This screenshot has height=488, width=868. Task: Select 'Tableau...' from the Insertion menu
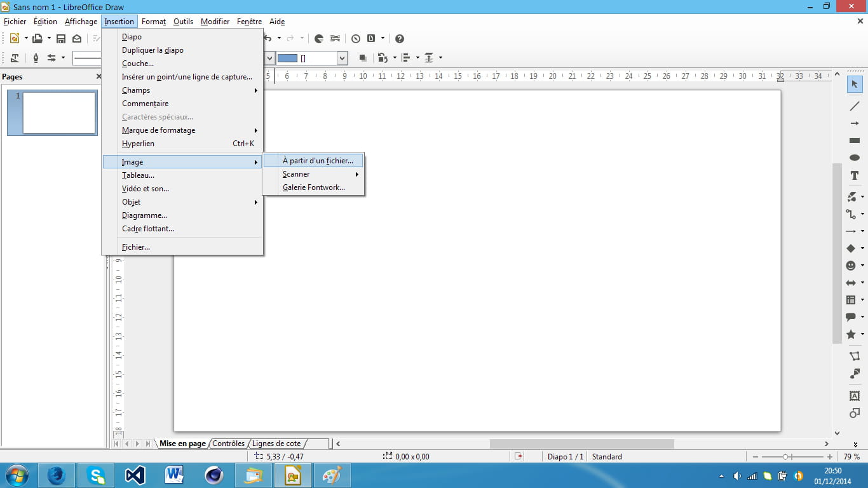pyautogui.click(x=182, y=175)
